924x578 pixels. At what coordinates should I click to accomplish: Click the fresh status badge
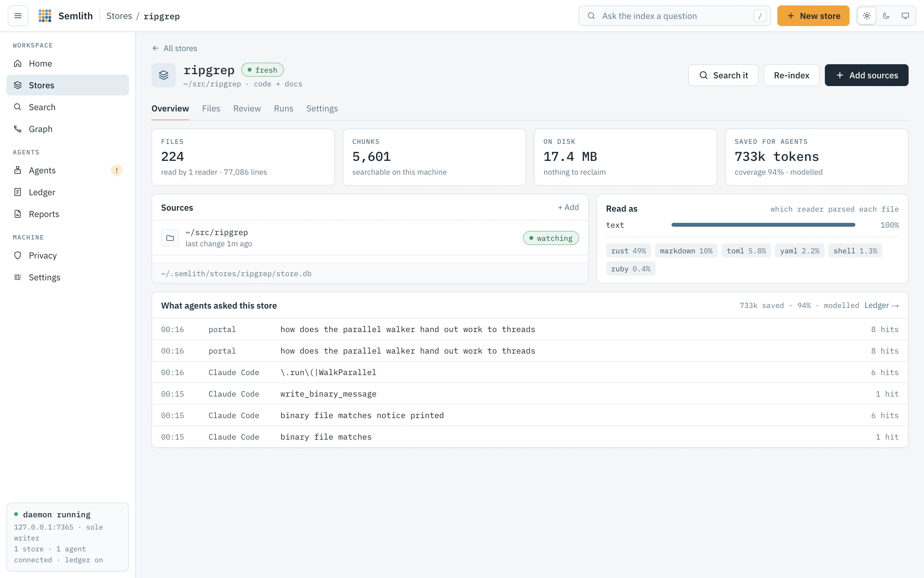tap(262, 70)
